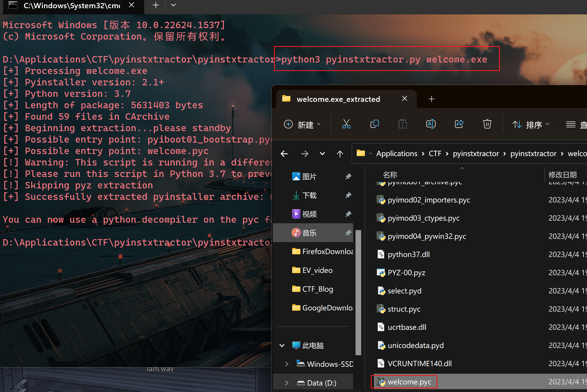This screenshot has height=392, width=587.
Task: Collapse the 此电脑 tree node
Action: (282, 345)
